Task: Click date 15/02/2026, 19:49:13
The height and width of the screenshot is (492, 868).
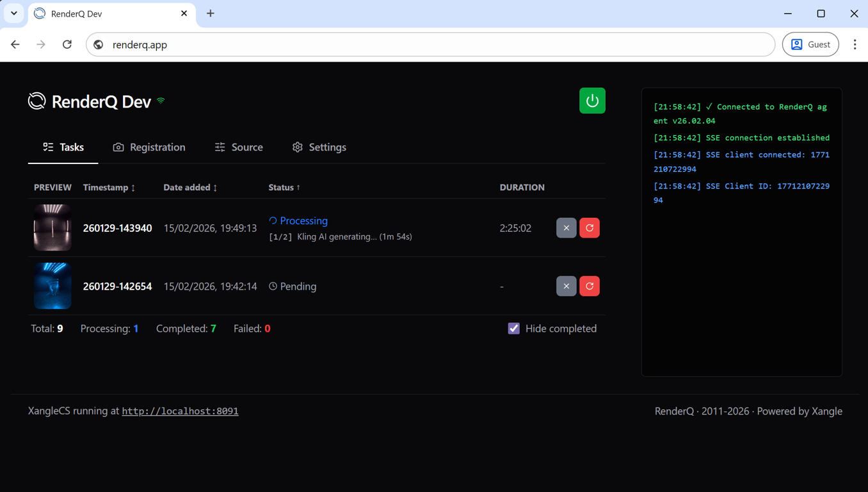Action: click(210, 228)
